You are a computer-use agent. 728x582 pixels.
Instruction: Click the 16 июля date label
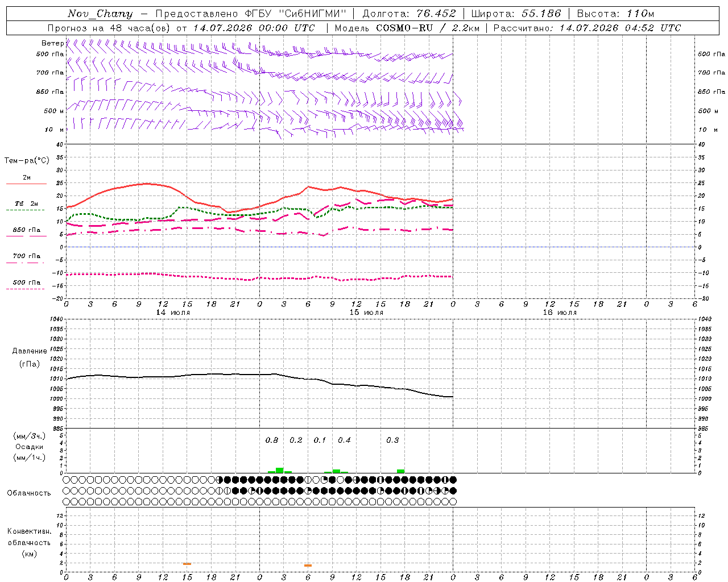[560, 312]
